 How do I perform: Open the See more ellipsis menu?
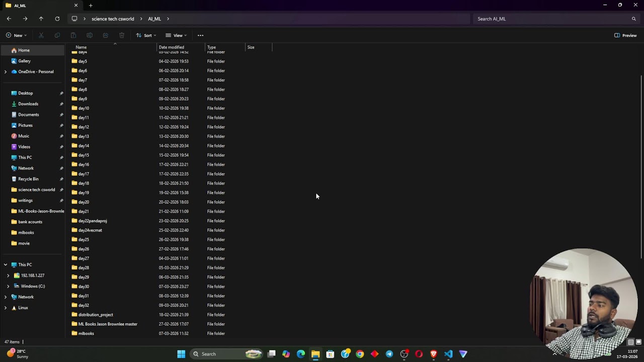(200, 35)
